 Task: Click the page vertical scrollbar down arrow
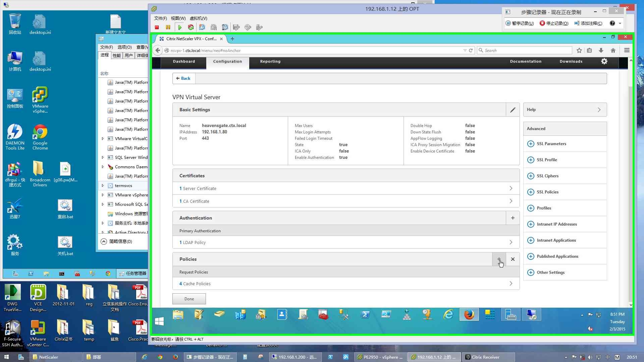(x=631, y=305)
